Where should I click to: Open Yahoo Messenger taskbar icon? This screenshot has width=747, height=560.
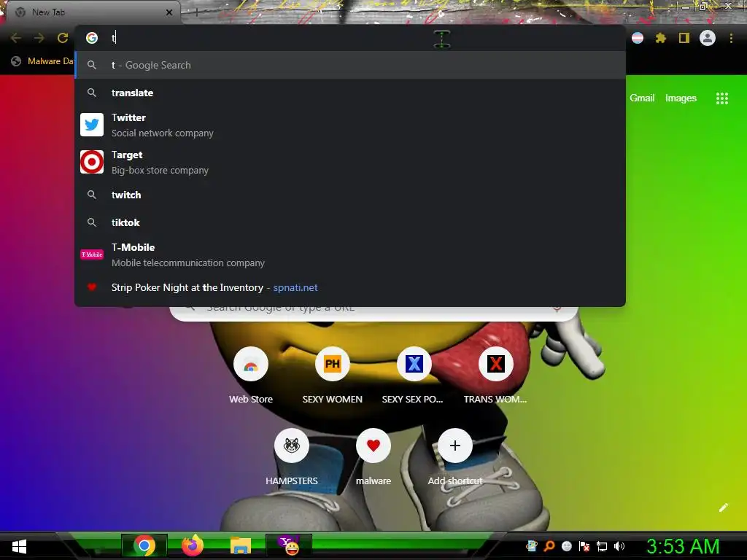289,545
